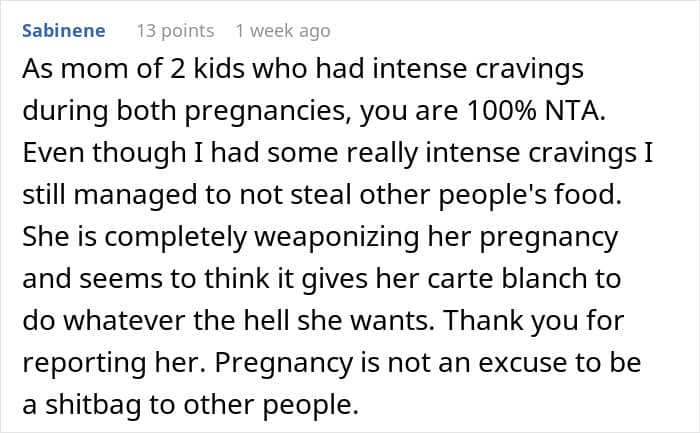The image size is (700, 433).
Task: Open the Sabinene user profile link
Action: [62, 31]
